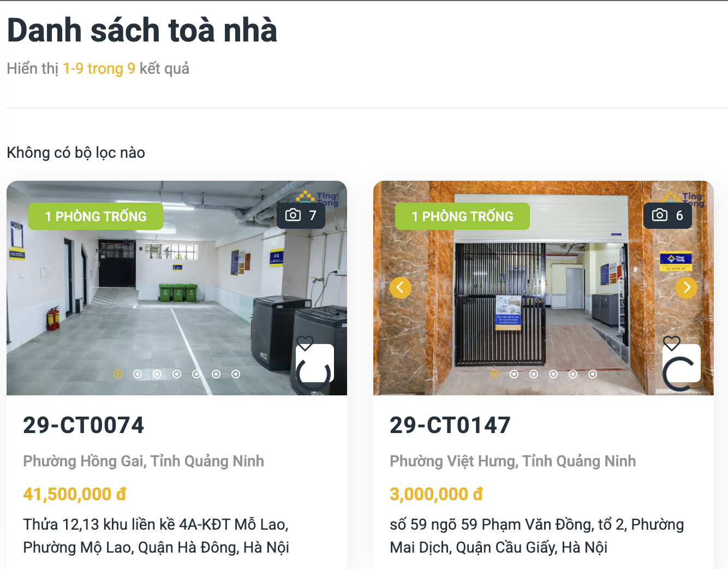Image resolution: width=728 pixels, height=569 pixels.
Task: Open the 29-CT0147 building title
Action: click(x=450, y=425)
